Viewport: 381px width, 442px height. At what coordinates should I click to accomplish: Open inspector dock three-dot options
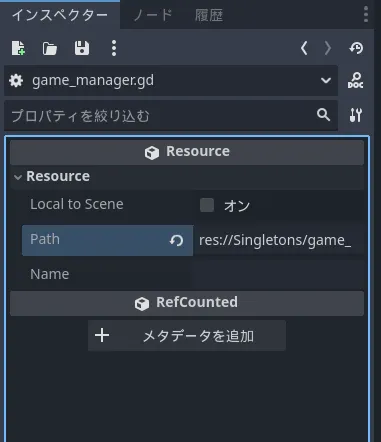[x=366, y=14]
